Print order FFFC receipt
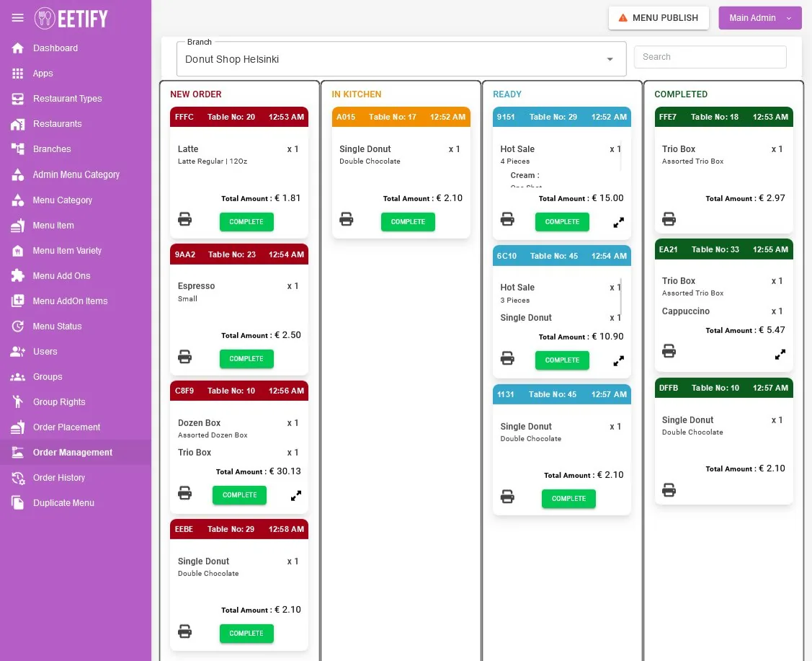This screenshot has height=661, width=812. click(x=185, y=219)
